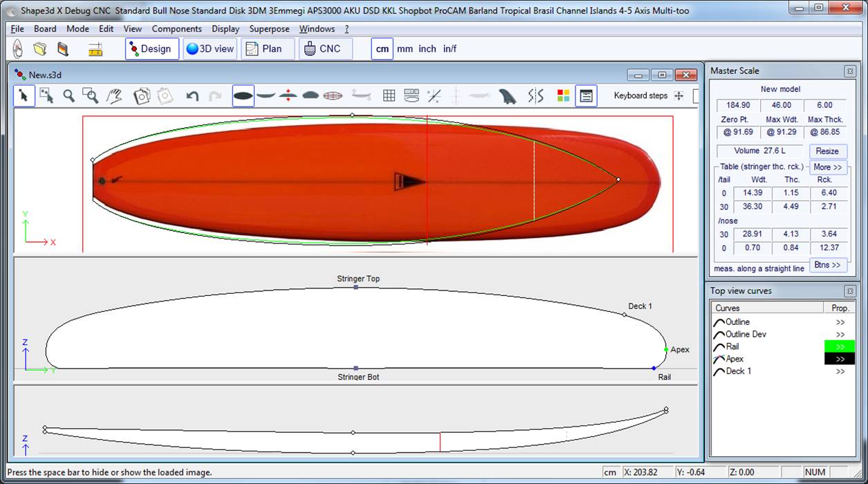Expand the More >> options
868x484 pixels.
pyautogui.click(x=827, y=167)
